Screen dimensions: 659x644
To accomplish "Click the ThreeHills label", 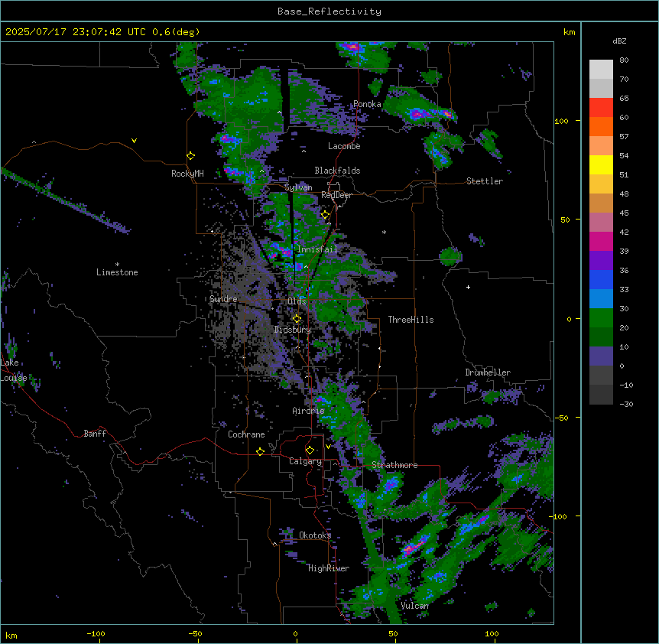I will point(411,320).
